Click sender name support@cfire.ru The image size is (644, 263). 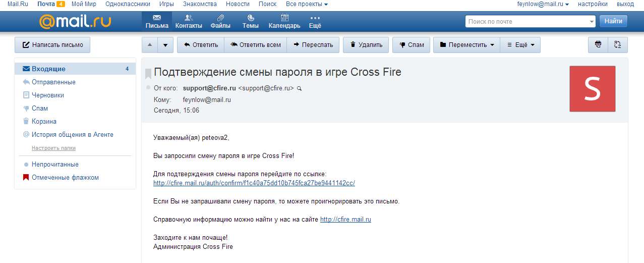(x=209, y=88)
